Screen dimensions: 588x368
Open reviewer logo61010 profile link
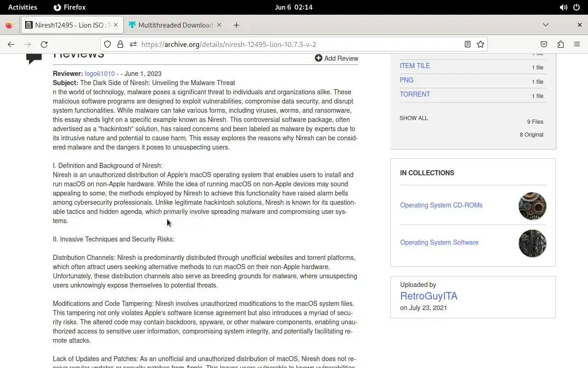pyautogui.click(x=100, y=74)
